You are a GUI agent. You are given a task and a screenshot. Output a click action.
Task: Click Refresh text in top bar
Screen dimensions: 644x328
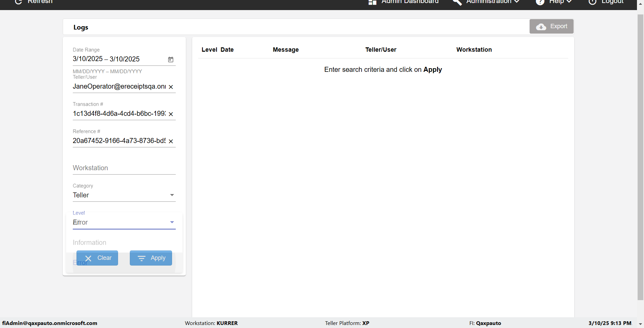[x=40, y=2]
